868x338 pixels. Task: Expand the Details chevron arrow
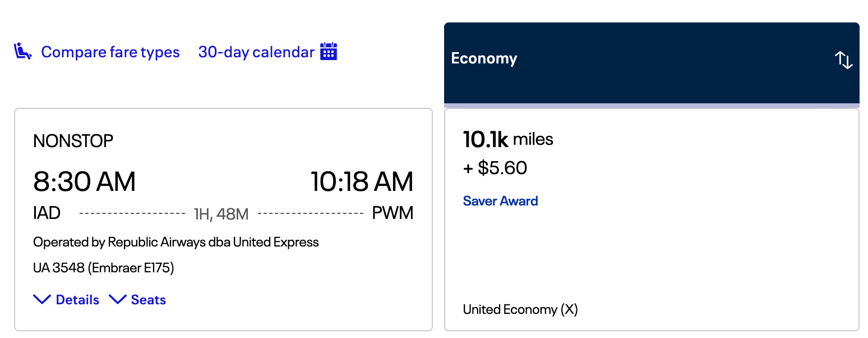42,300
